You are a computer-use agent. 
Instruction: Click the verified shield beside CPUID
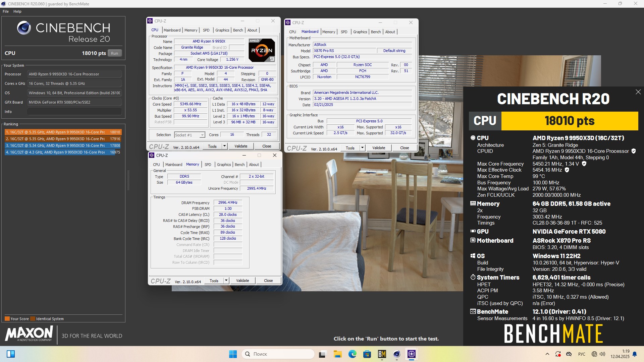[x=634, y=151]
